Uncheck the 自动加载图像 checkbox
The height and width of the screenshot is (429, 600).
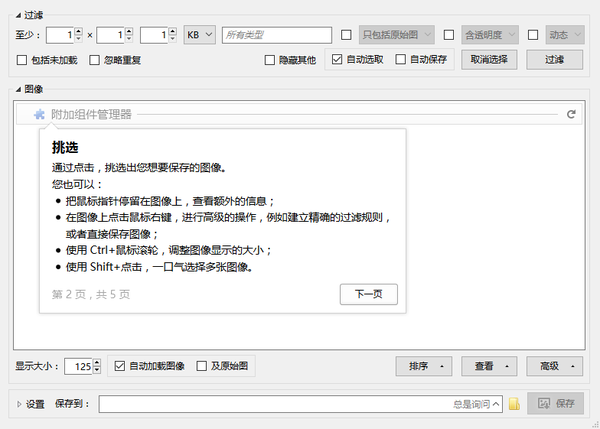(x=119, y=366)
